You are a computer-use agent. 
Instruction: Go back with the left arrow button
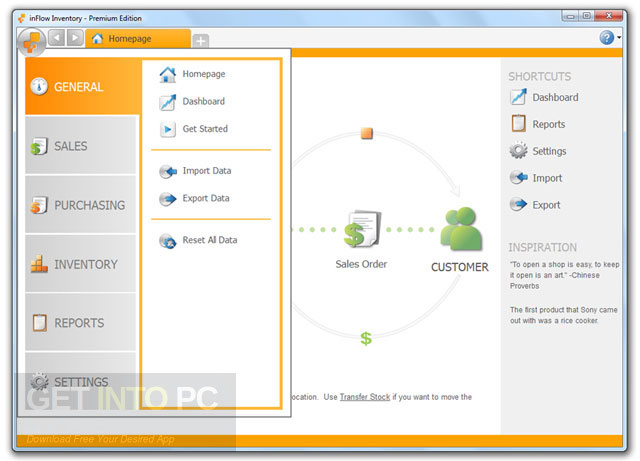tap(56, 38)
